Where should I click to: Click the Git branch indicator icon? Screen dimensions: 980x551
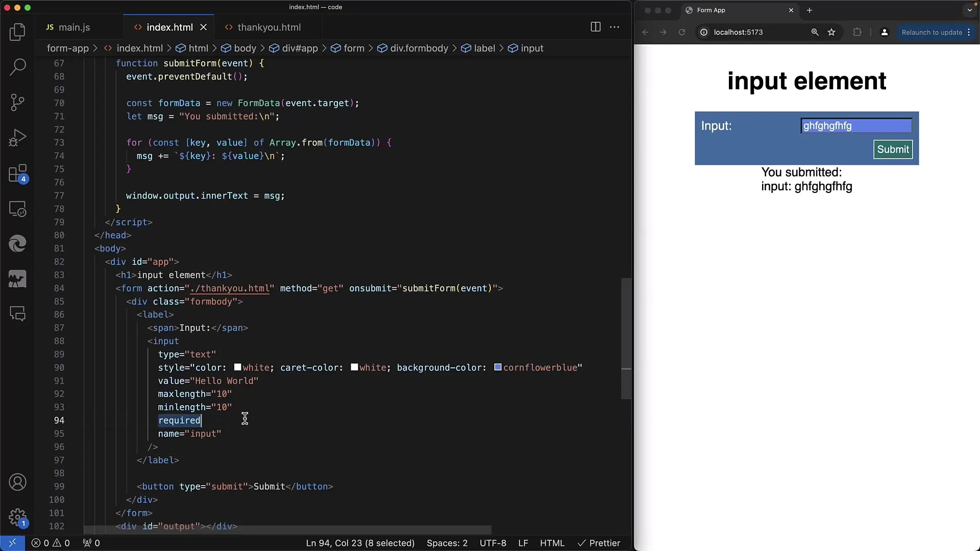click(x=17, y=102)
